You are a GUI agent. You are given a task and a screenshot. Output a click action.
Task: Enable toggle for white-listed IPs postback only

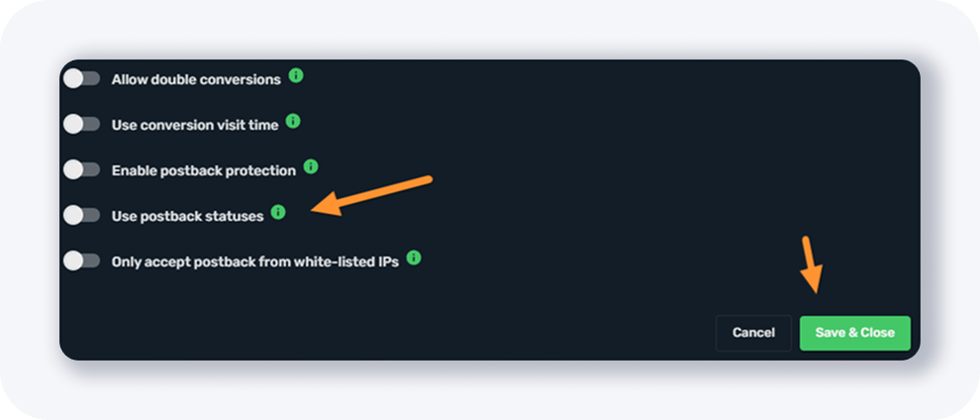82,261
